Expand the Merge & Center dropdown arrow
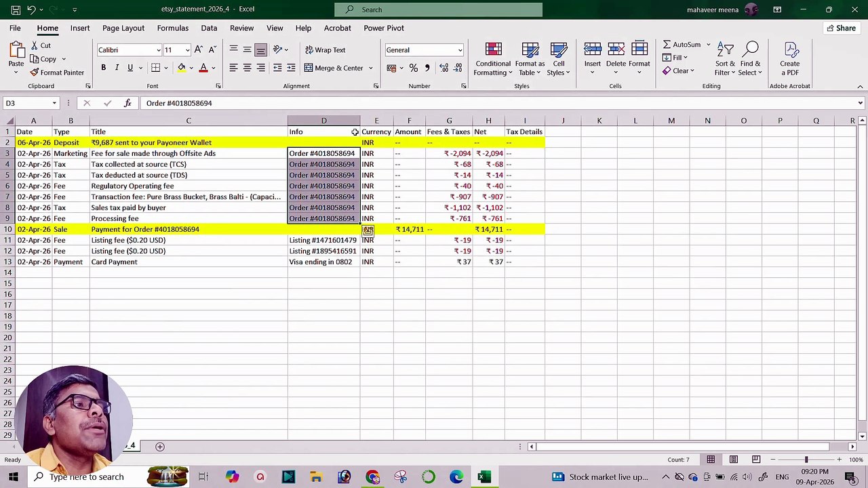This screenshot has width=868, height=488. point(370,68)
